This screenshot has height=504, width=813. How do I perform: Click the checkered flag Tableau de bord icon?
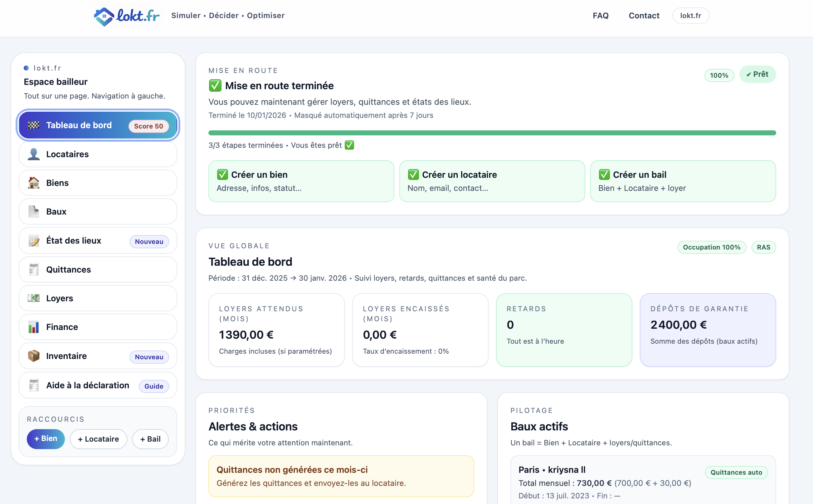[x=34, y=125]
